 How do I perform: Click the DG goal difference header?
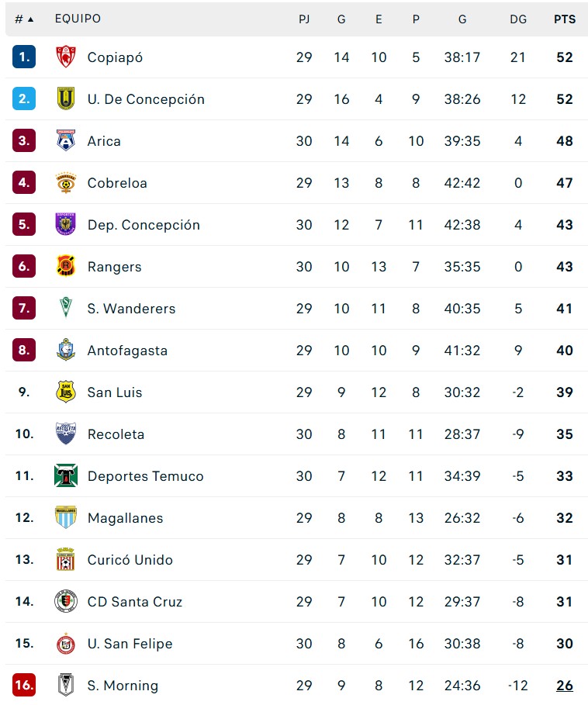pos(518,19)
